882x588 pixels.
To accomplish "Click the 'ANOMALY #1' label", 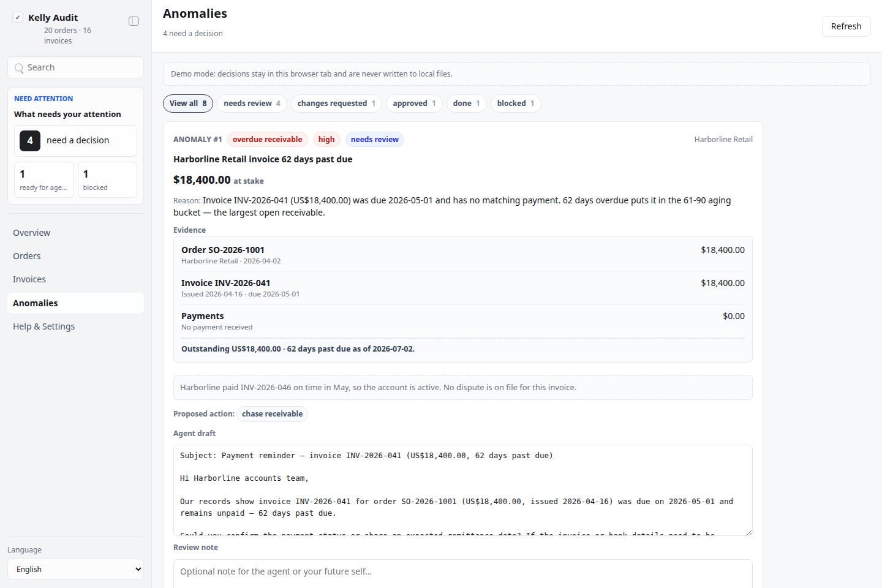I will coord(198,140).
